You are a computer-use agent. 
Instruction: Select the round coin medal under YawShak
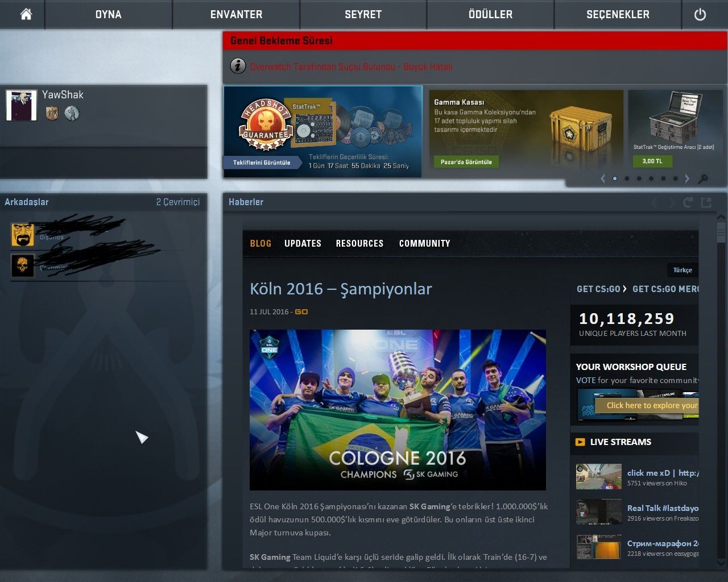click(x=71, y=113)
